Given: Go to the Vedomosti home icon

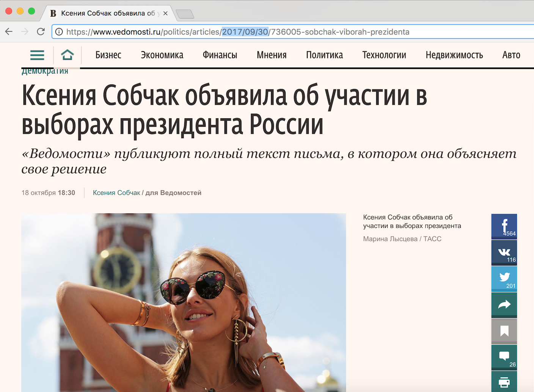Looking at the screenshot, I should (x=67, y=55).
